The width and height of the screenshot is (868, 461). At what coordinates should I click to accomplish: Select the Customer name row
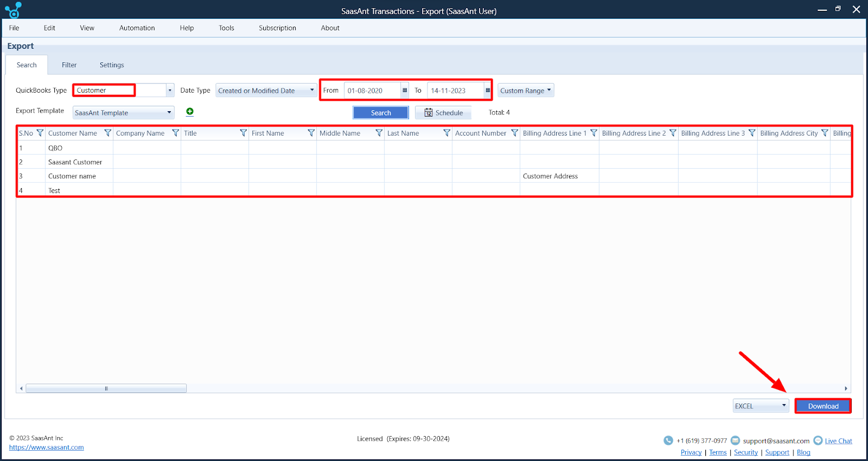[434, 176]
